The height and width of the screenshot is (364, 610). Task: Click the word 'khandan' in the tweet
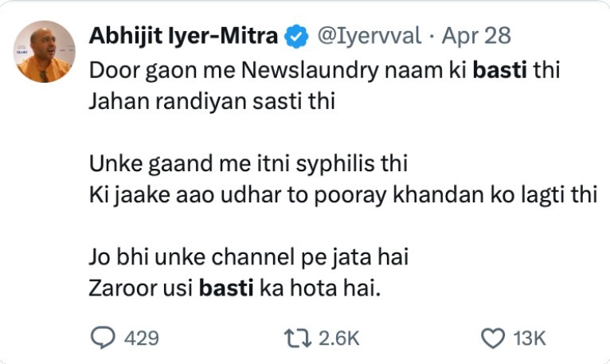(439, 194)
